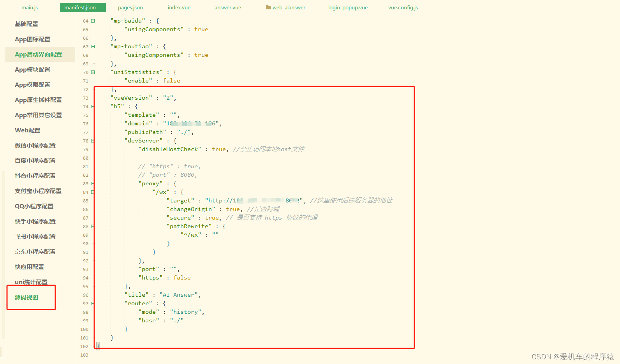Collapse the mp-toutiao block at line 67
The height and width of the screenshot is (364, 620).
click(x=93, y=46)
